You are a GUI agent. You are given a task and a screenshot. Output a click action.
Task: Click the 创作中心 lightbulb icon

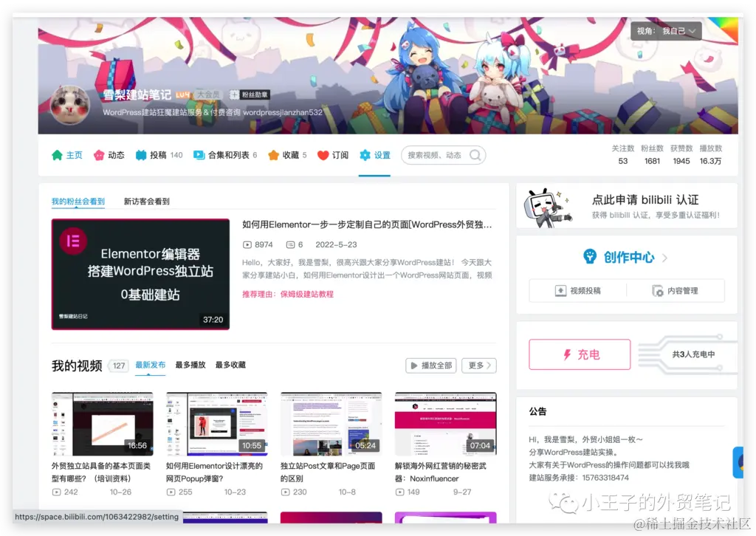point(589,256)
